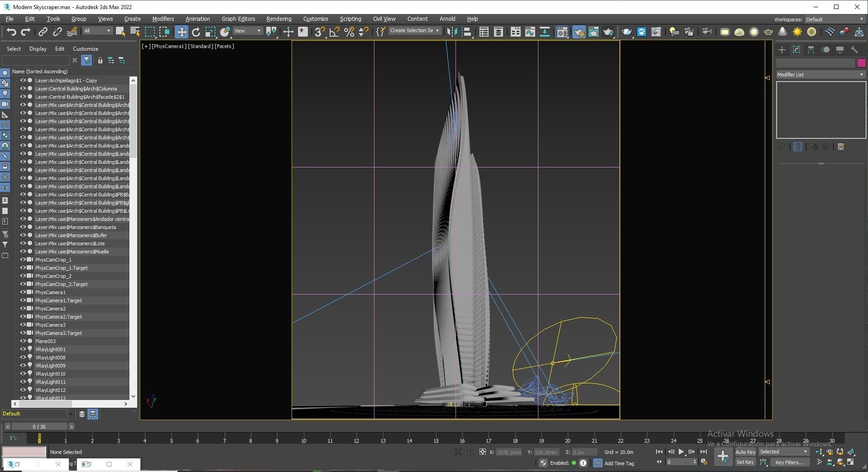Click the Maximize Viewport Toggle icon
The image size is (868, 472).
[851, 462]
